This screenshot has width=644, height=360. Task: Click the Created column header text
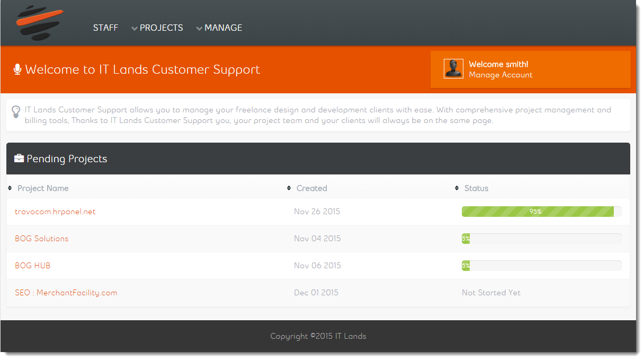pos(312,188)
